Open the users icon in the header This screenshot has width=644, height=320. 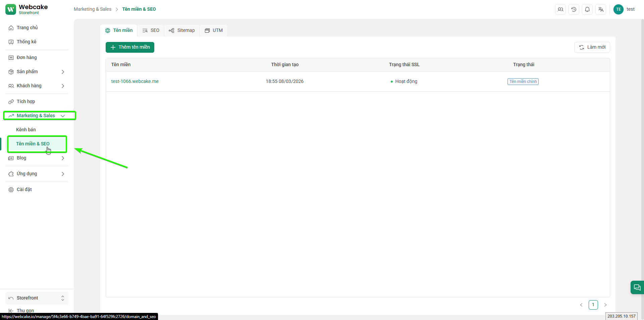pos(560,9)
